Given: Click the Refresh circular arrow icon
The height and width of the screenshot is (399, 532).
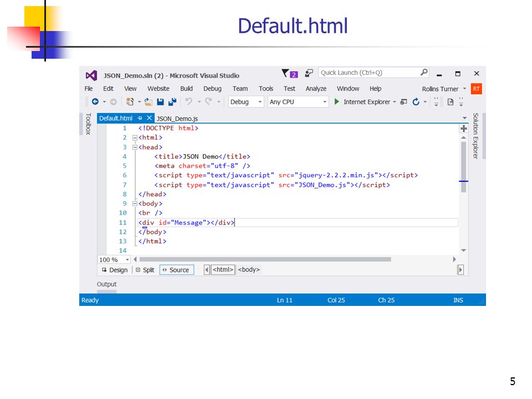Looking at the screenshot, I should 416,102.
